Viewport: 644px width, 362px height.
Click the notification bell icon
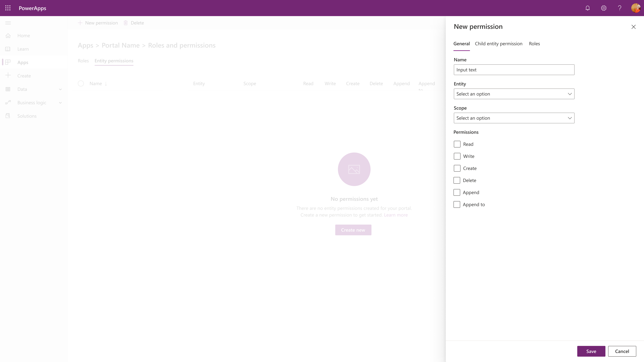(587, 8)
